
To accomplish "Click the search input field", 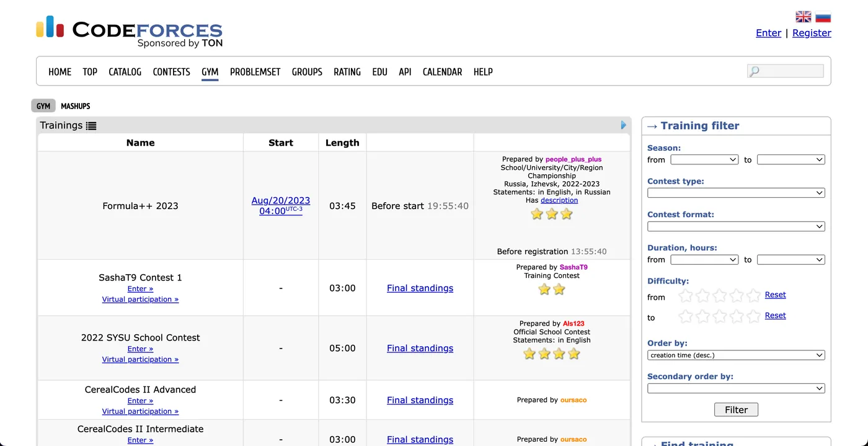I will tap(786, 71).
